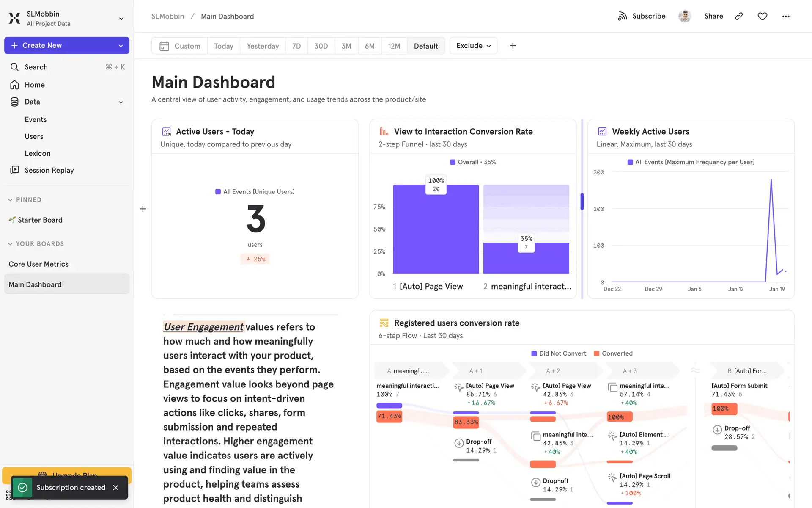Click the calendar Custom date icon
This screenshot has height=508, width=812.
pos(164,46)
